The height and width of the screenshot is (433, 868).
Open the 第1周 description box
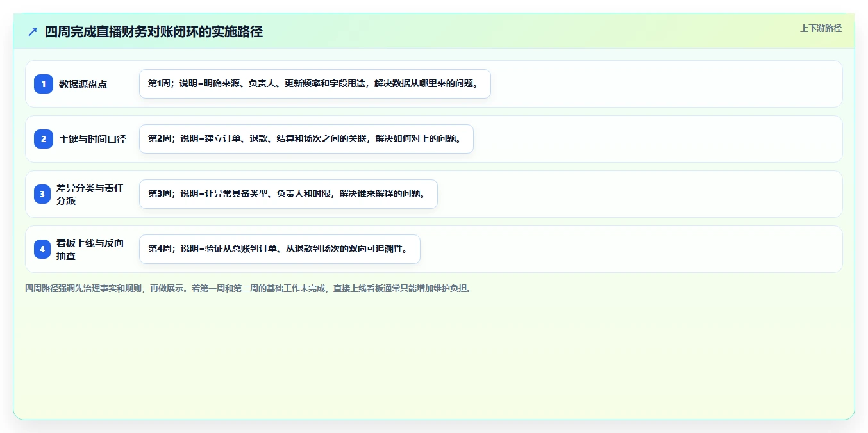pyautogui.click(x=315, y=84)
